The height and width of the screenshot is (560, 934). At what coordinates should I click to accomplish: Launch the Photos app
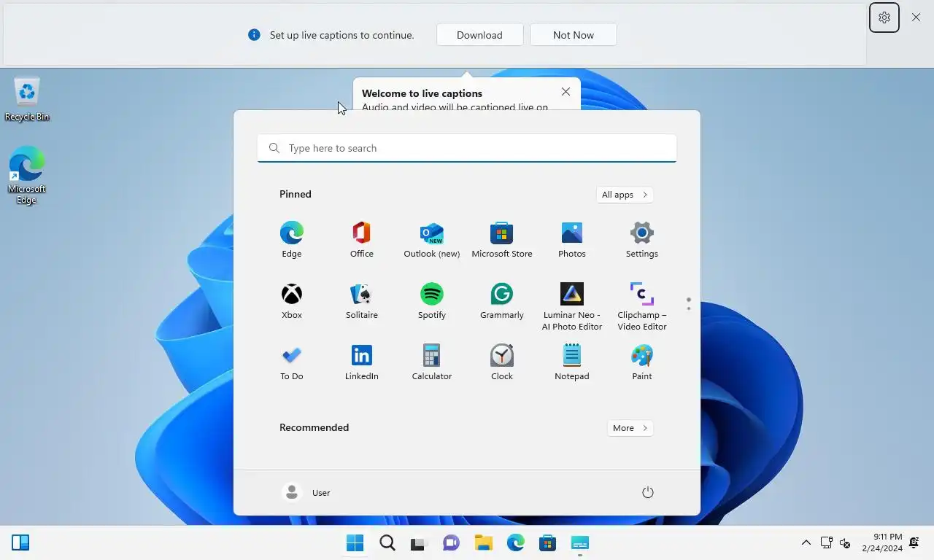[x=571, y=240]
